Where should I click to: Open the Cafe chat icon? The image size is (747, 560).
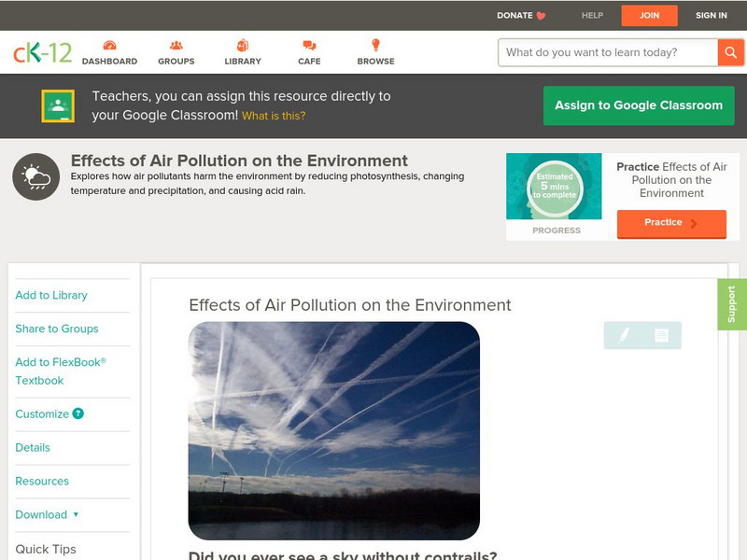click(309, 46)
